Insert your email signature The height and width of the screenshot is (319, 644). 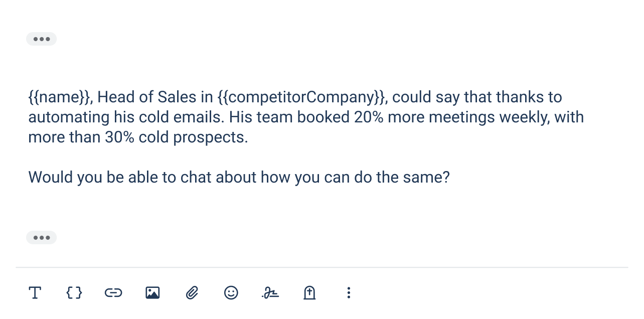(270, 293)
